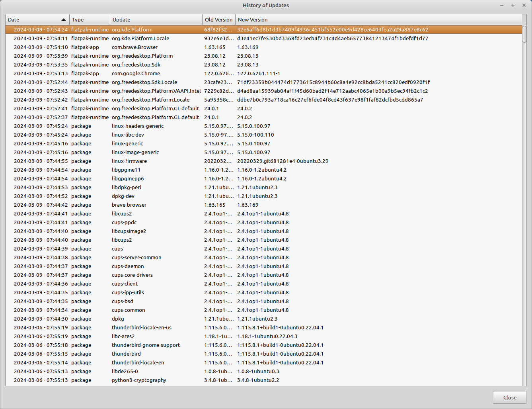Image resolution: width=532 pixels, height=409 pixels.
Task: Close the window using the title bar X
Action: [x=524, y=5]
